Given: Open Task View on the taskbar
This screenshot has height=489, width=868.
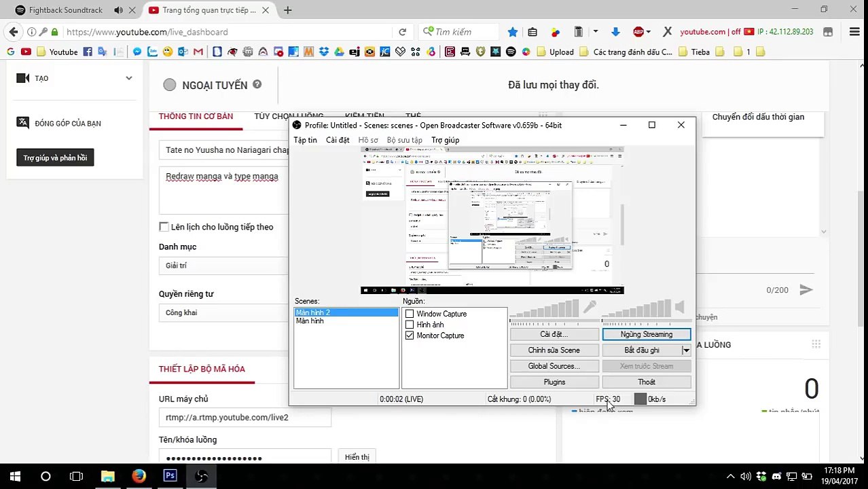Looking at the screenshot, I should click(76, 476).
